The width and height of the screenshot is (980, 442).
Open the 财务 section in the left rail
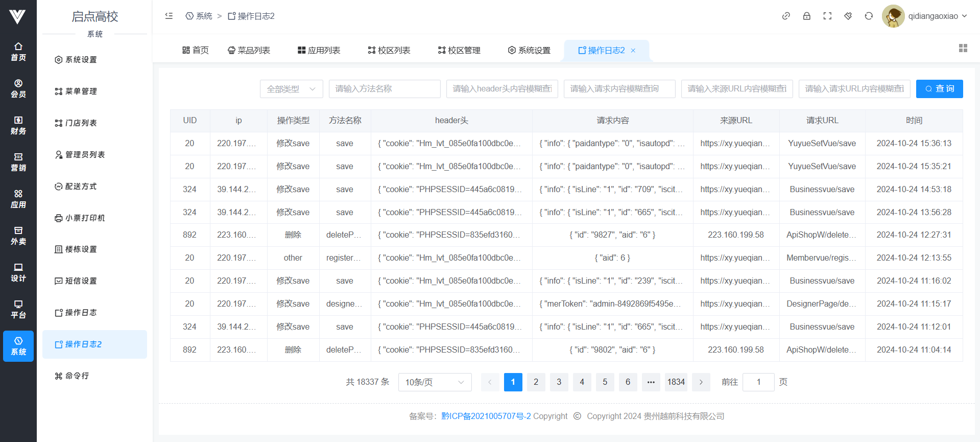coord(18,125)
